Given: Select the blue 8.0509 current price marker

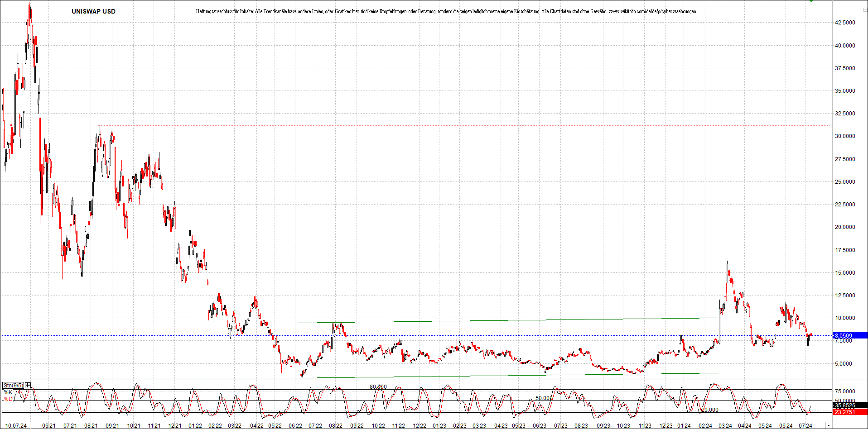Looking at the screenshot, I should [x=850, y=336].
